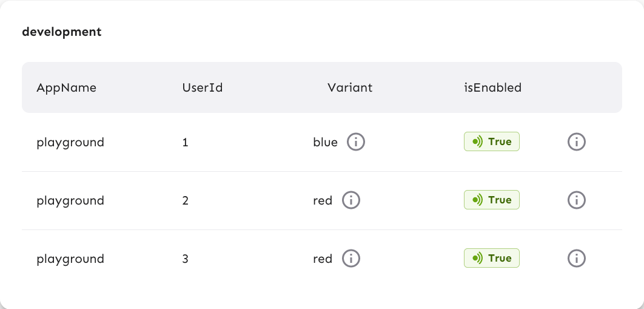This screenshot has width=644, height=309.
Task: Click the True status badge for user 1
Action: [x=492, y=142]
